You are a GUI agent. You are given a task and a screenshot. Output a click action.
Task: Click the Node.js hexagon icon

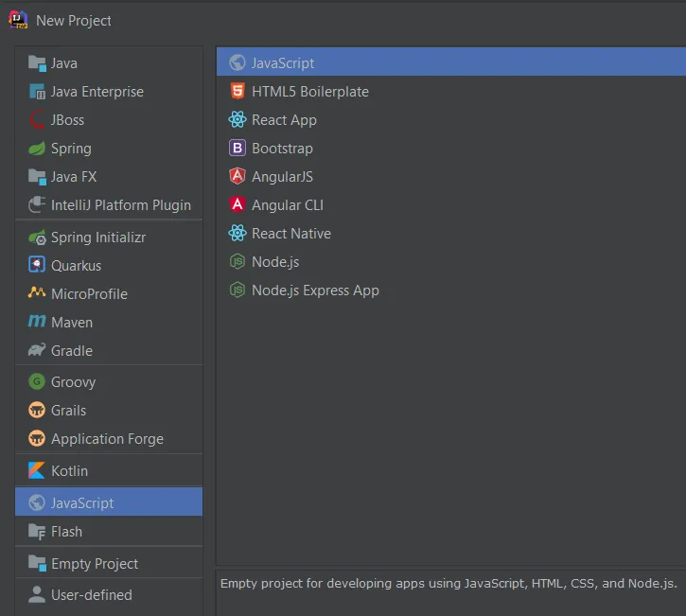coord(237,261)
